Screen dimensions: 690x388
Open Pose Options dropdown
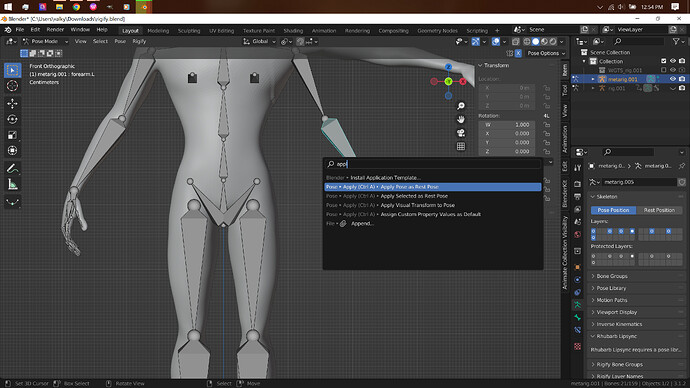[x=546, y=53]
